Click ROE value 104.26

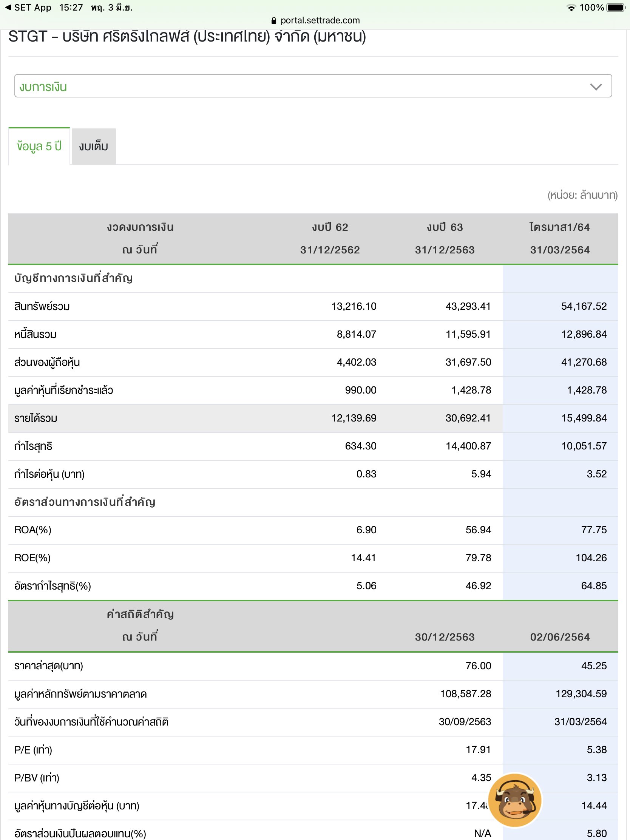[x=591, y=558]
